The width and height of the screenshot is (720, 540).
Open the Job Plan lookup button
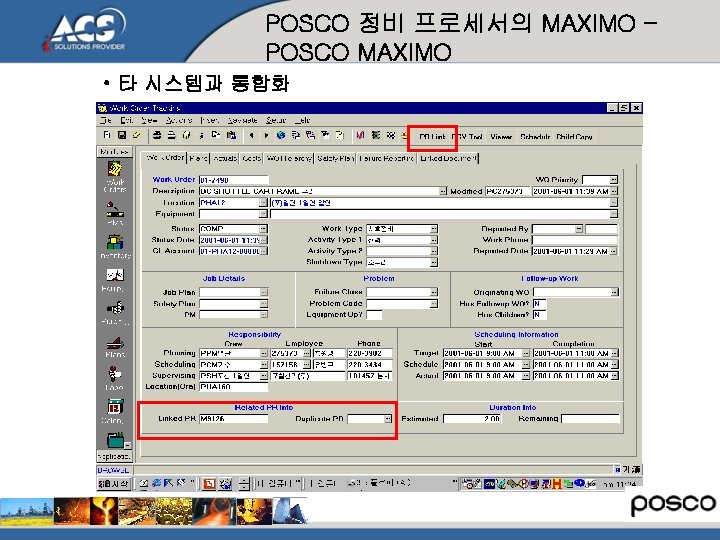pos(264,292)
